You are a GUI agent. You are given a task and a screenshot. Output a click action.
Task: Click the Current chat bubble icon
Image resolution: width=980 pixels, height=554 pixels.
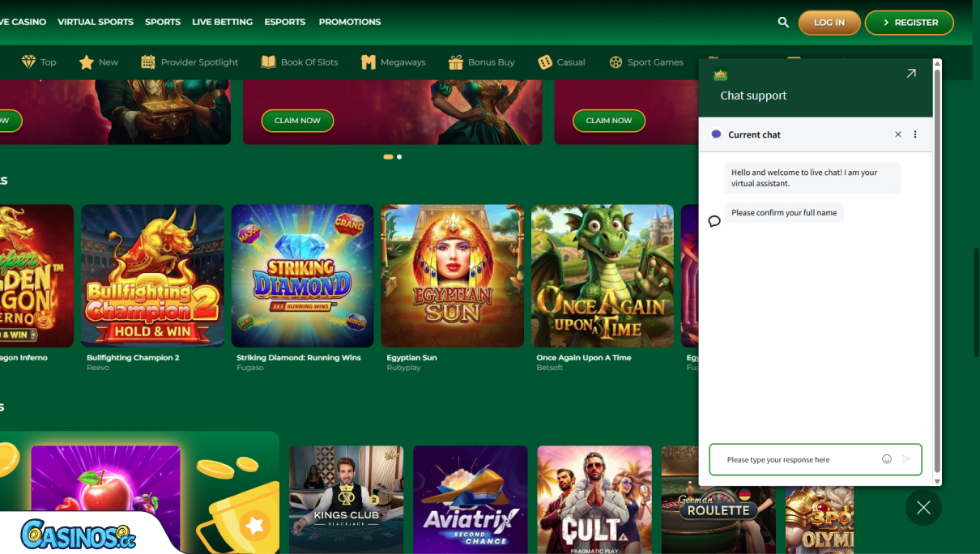point(716,134)
